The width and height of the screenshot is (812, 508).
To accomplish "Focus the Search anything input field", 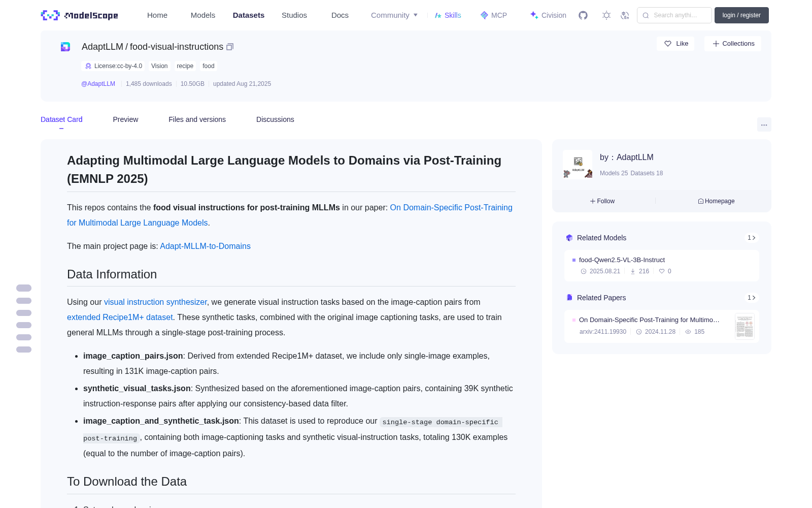I will click(674, 15).
